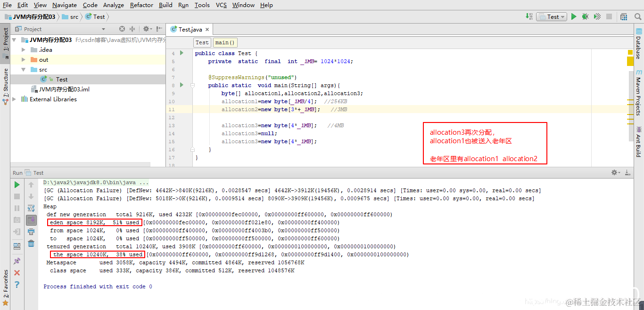The image size is (644, 310).
Task: Click the Exit icon in Run panel
Action: coord(17,232)
